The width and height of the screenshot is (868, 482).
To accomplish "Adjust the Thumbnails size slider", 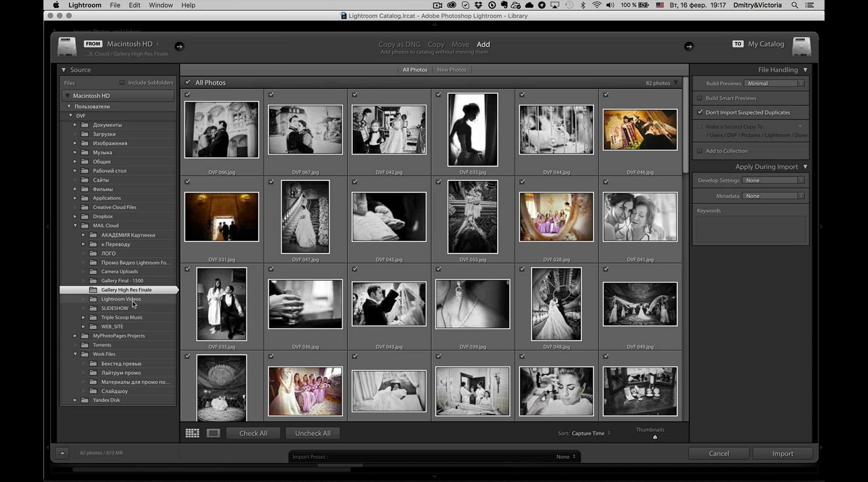I will point(654,437).
